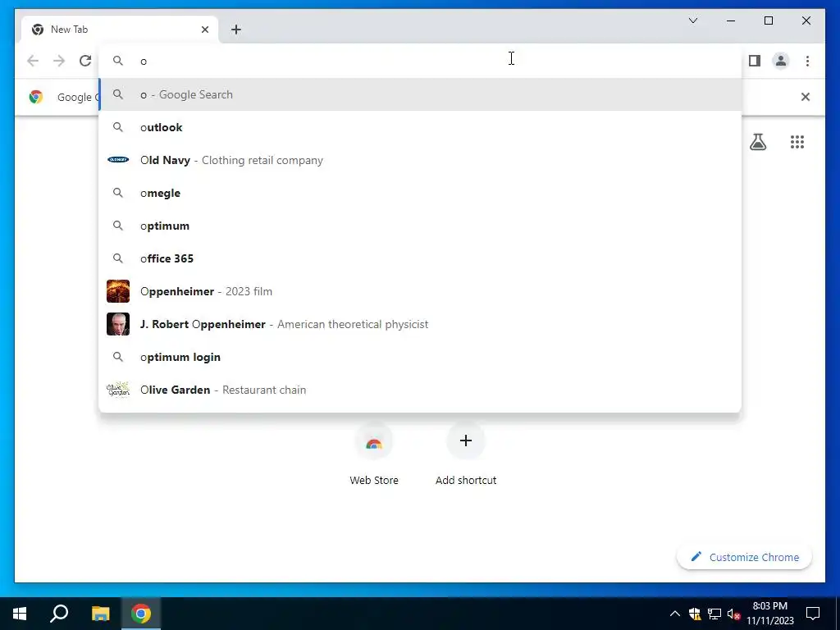The image size is (840, 630).
Task: Minimize the Chrome window
Action: 731,21
